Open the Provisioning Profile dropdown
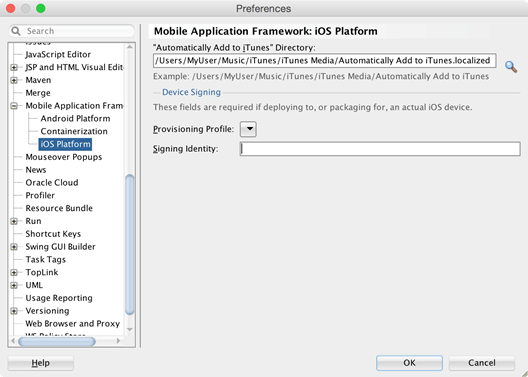 (248, 129)
